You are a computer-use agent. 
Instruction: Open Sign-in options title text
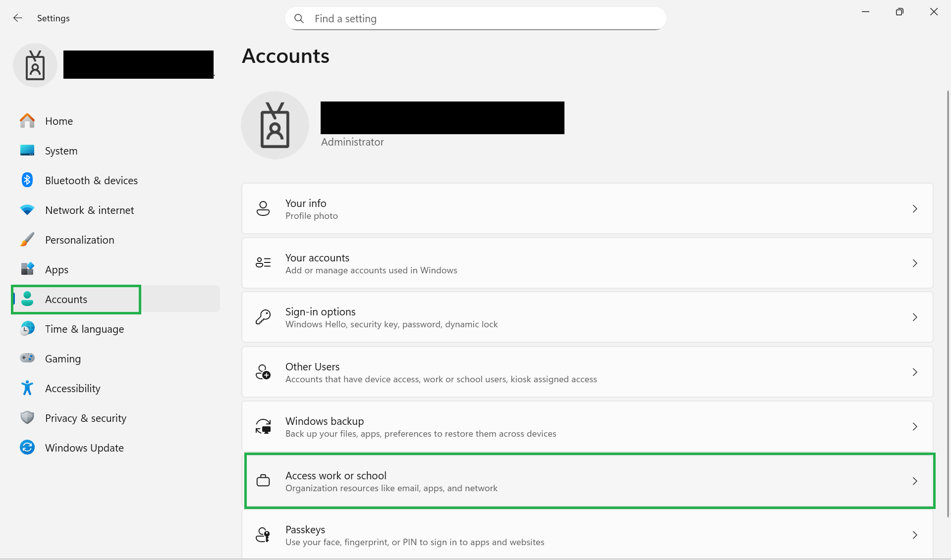click(321, 312)
